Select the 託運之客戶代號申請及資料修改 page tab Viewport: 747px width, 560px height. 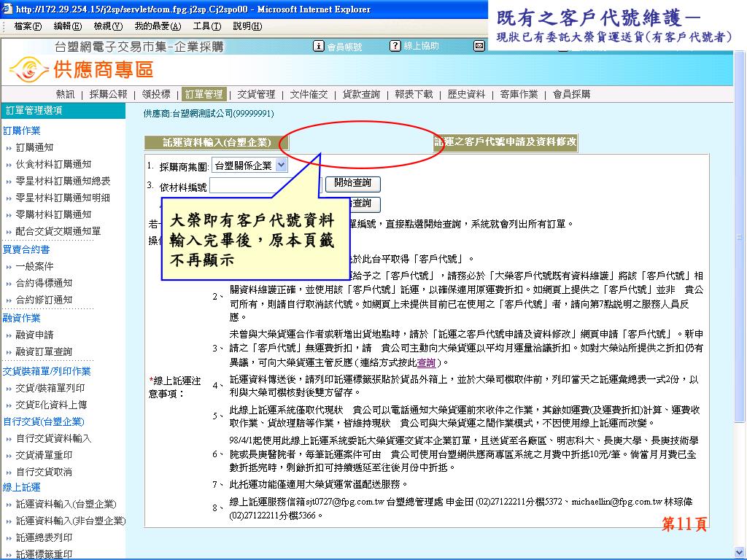506,142
